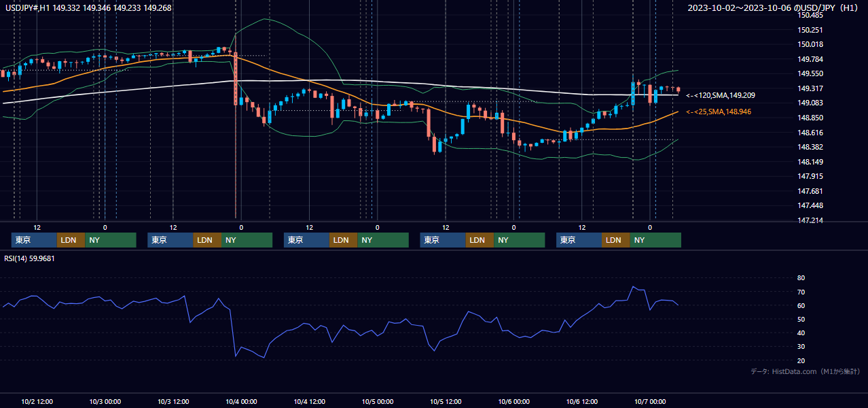Select the 149.550 price level label
868x408 pixels.
pyautogui.click(x=812, y=73)
